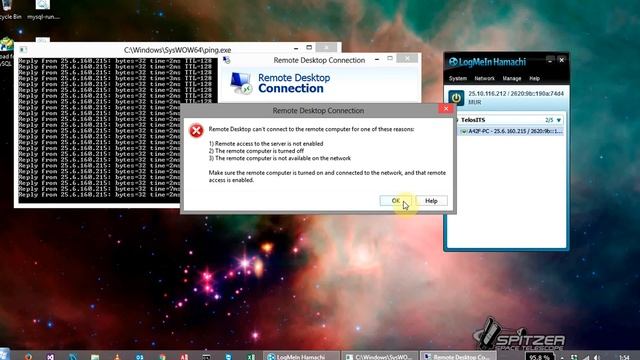Viewport: 640px width, 360px height.
Task: Switch to Remote Desktop Co... taskbar button
Action: 458,356
